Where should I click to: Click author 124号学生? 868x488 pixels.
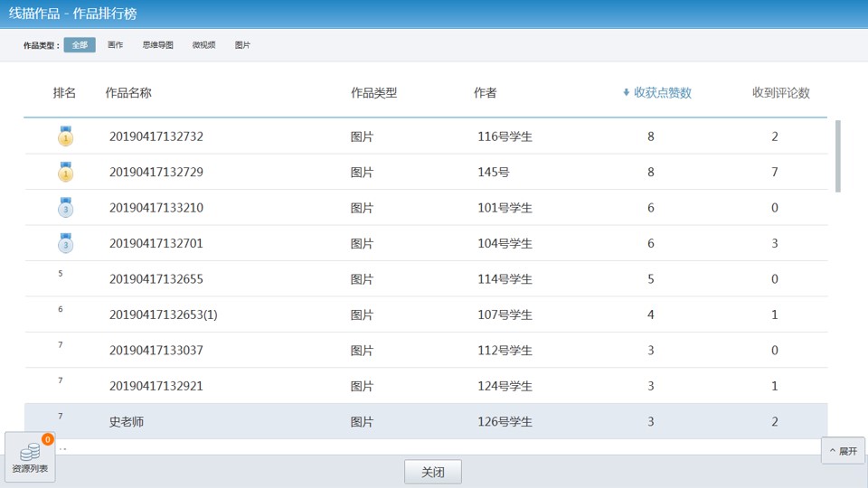click(x=505, y=386)
